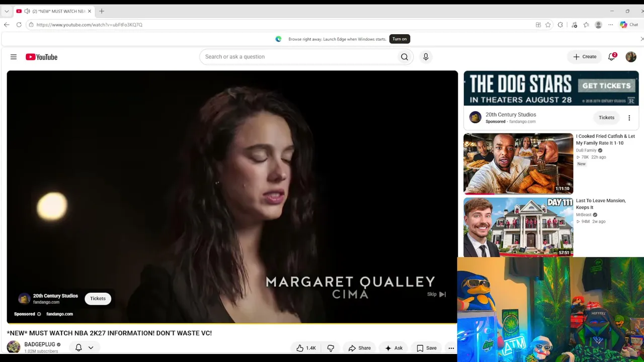Click the video title text
Image resolution: width=644 pixels, height=362 pixels.
coord(109,333)
